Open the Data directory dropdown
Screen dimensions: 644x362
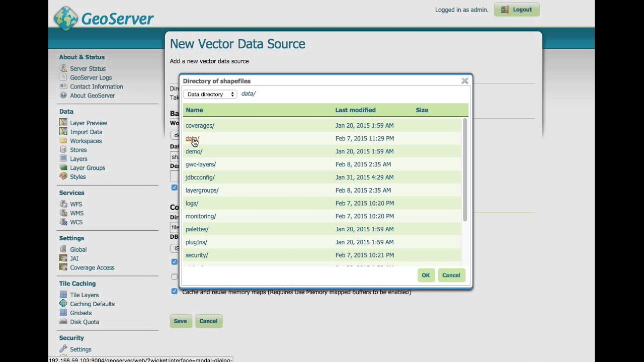click(210, 94)
